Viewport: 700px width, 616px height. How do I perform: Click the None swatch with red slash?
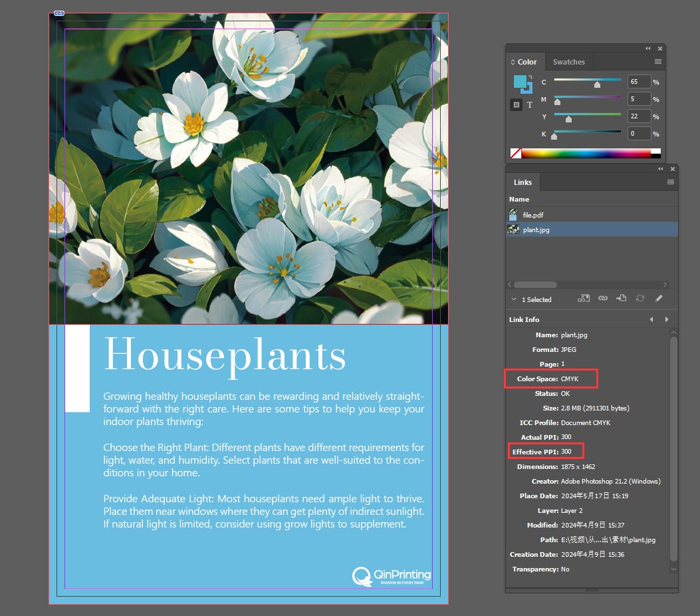[x=516, y=153]
